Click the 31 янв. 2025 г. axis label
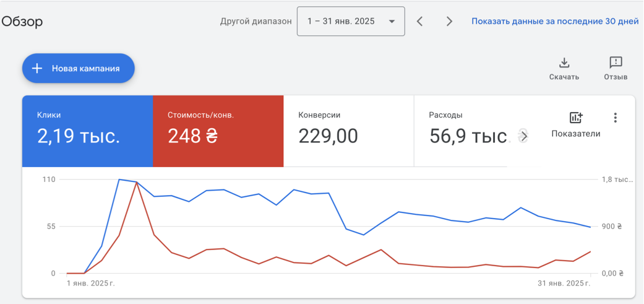The width and height of the screenshot is (644, 304). point(564,284)
